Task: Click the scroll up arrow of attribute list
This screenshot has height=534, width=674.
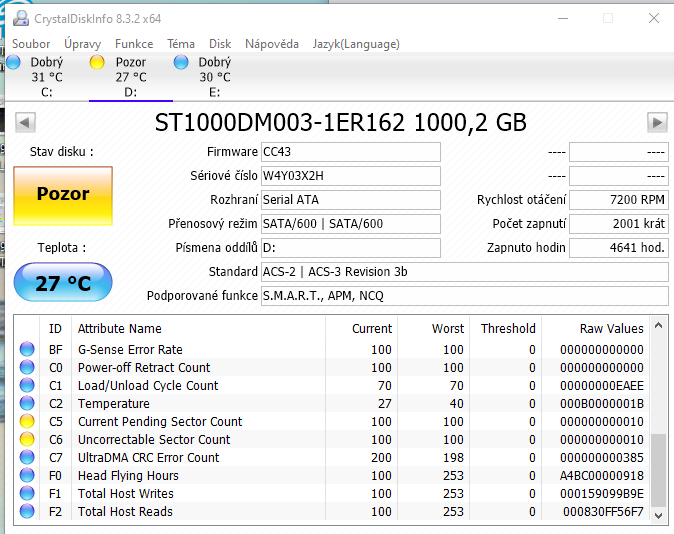Action: pyautogui.click(x=659, y=327)
